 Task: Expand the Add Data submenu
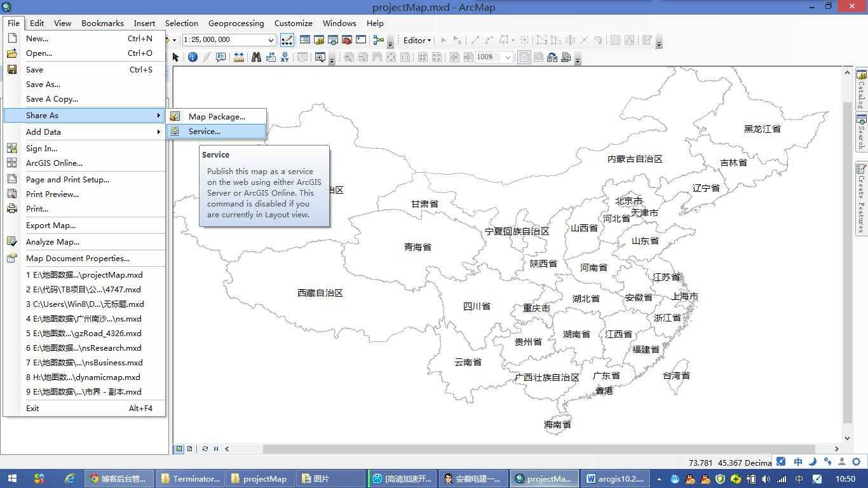(85, 132)
